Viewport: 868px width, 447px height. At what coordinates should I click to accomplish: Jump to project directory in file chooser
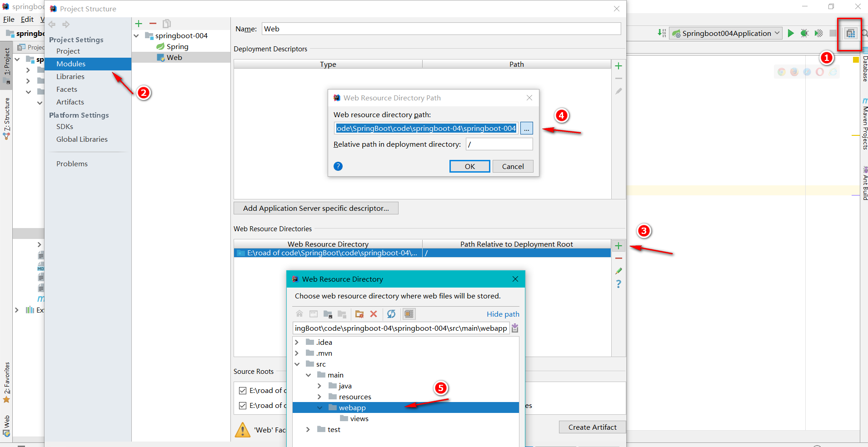coord(328,314)
